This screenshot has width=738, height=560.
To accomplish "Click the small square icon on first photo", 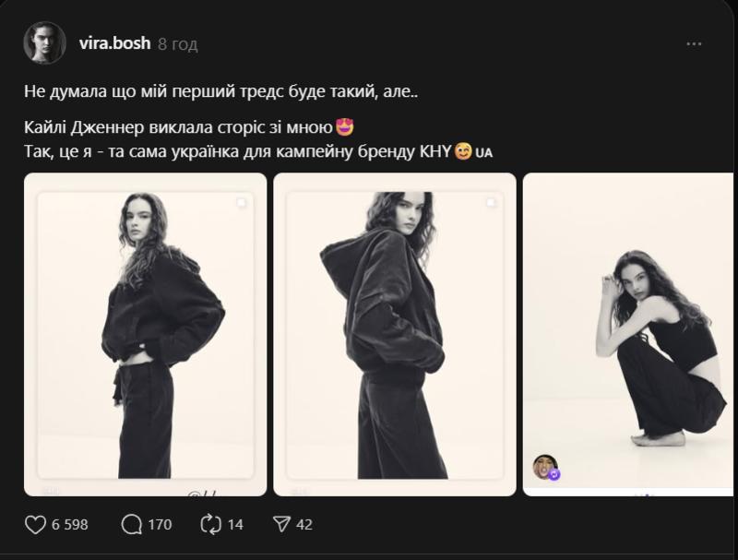I will pyautogui.click(x=241, y=201).
